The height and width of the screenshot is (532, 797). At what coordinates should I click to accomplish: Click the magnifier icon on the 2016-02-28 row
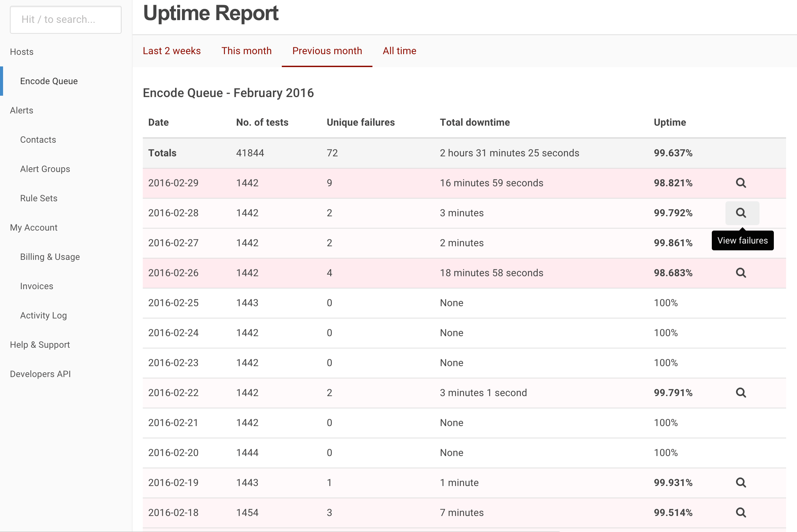[742, 213]
